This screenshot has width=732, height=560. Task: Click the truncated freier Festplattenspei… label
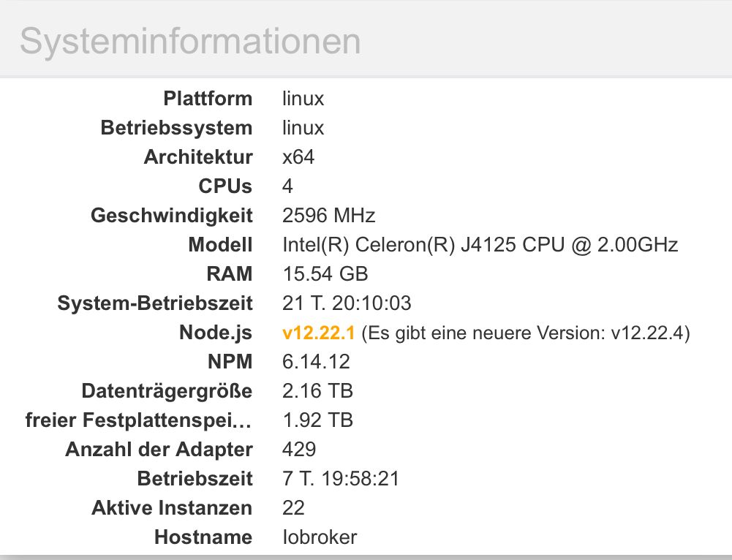point(139,420)
